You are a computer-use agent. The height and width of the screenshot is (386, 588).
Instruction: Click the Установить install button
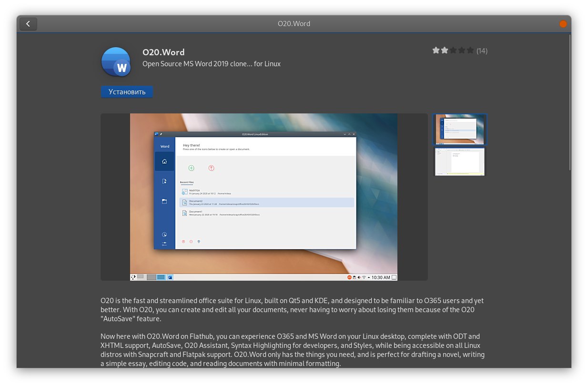127,92
